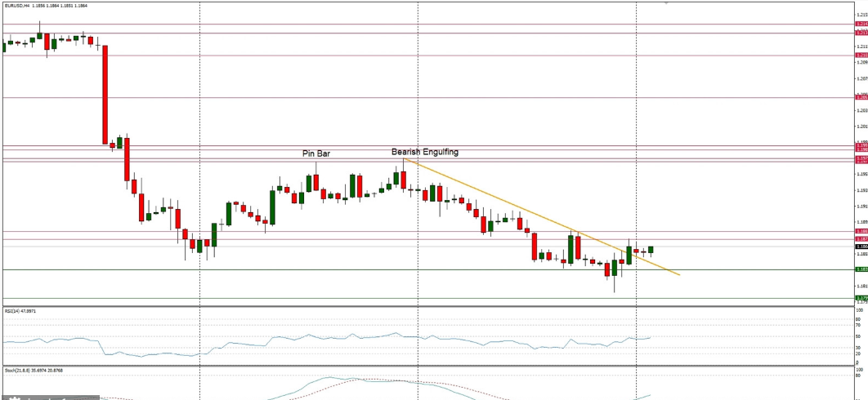868x400 pixels.
Task: Select the lowest green horizontal line
Action: (x=327, y=298)
